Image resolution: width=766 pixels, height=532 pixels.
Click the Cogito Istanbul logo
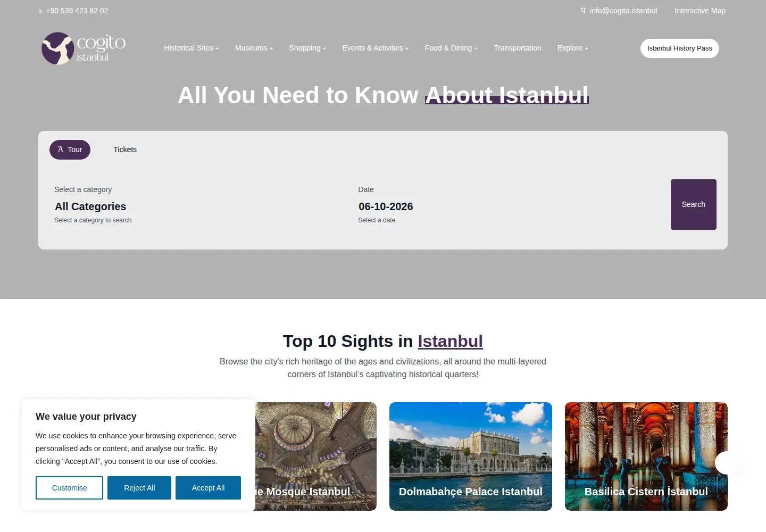click(x=84, y=48)
